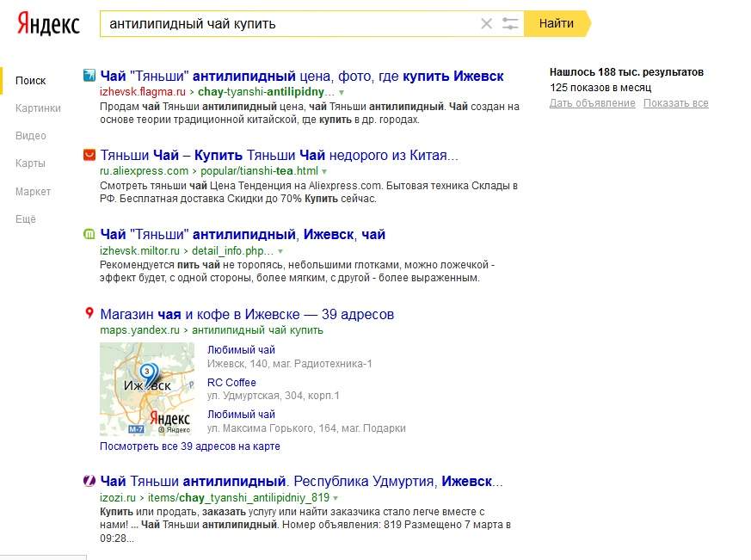Expand dropdown arrow after aliexpress tianshi-tea.html
751x560 pixels.
324,171
